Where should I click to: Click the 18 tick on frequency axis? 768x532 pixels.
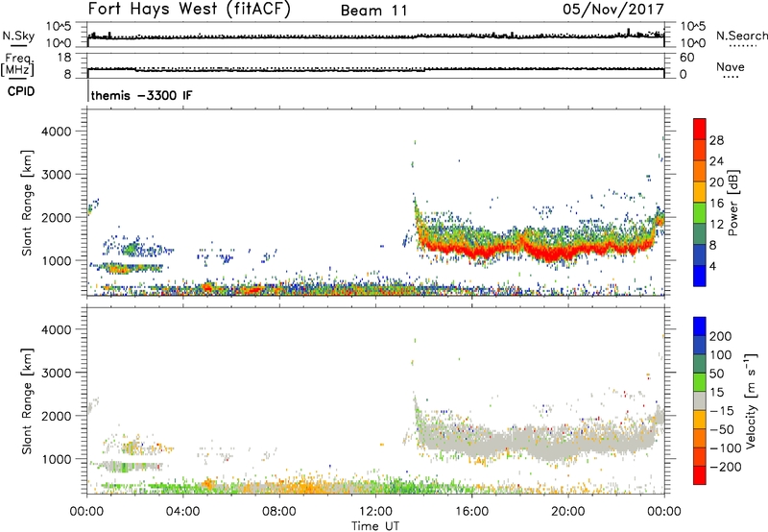pyautogui.click(x=64, y=58)
